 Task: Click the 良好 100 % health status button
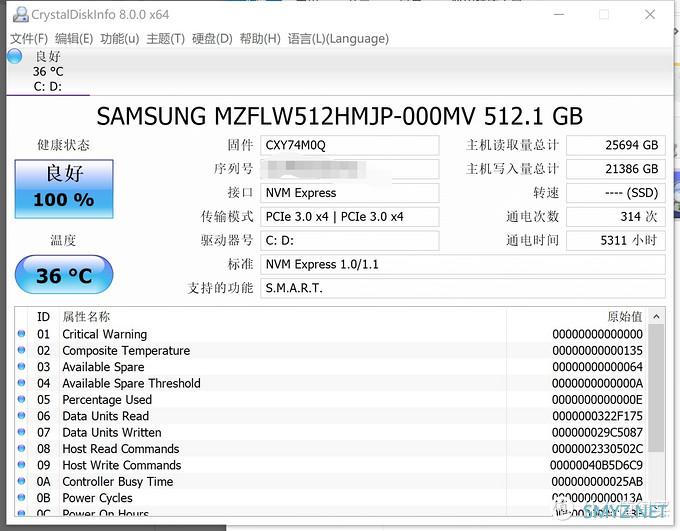[x=64, y=189]
